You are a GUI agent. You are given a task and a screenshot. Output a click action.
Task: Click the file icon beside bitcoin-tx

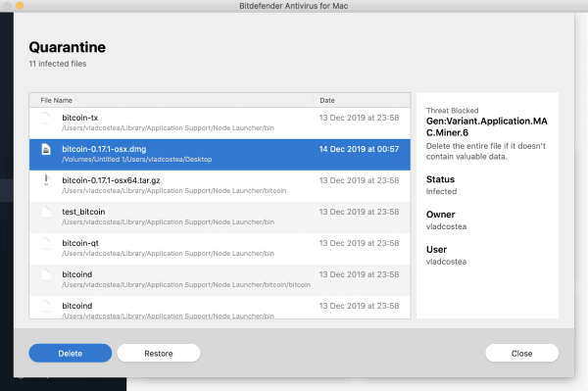click(46, 119)
